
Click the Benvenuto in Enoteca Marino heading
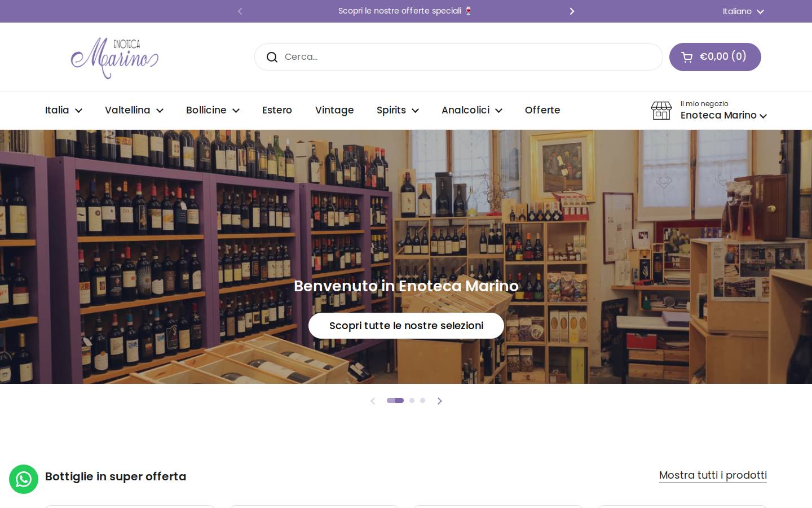pyautogui.click(x=406, y=286)
